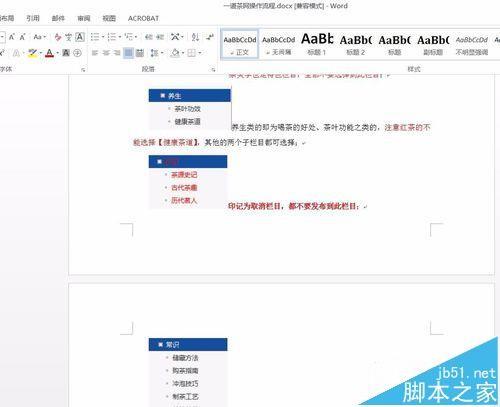The image size is (500, 407).
Task: Insert an enclosed character
Action: coord(77,53)
